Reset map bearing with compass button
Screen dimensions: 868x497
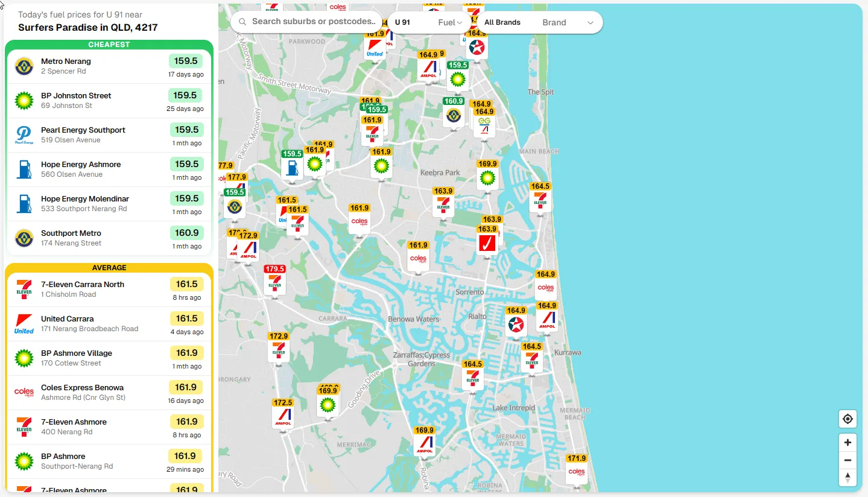pos(847,477)
